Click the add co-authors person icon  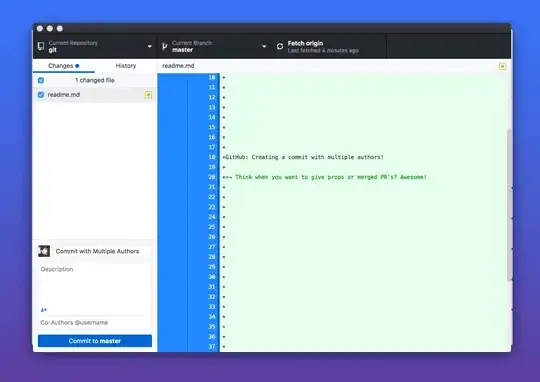pos(44,310)
